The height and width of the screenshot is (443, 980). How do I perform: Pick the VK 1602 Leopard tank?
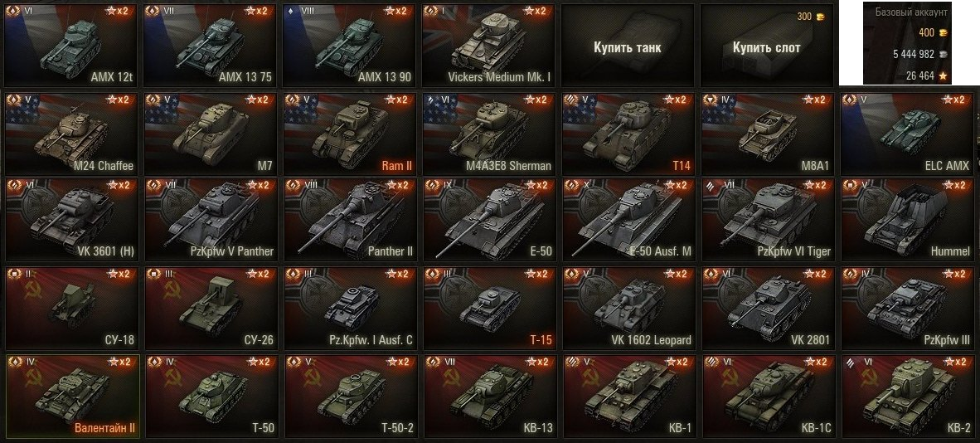pos(628,308)
